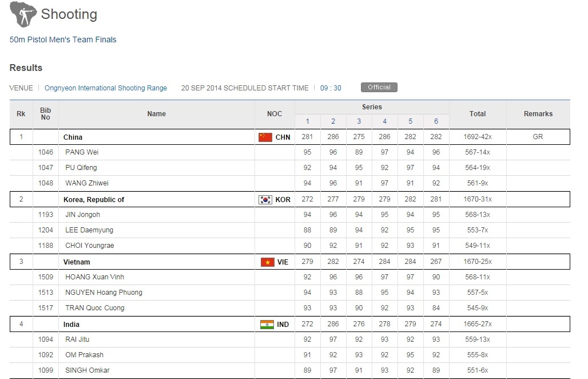Click the India flag icon
This screenshot has height=379, width=588.
click(x=267, y=325)
